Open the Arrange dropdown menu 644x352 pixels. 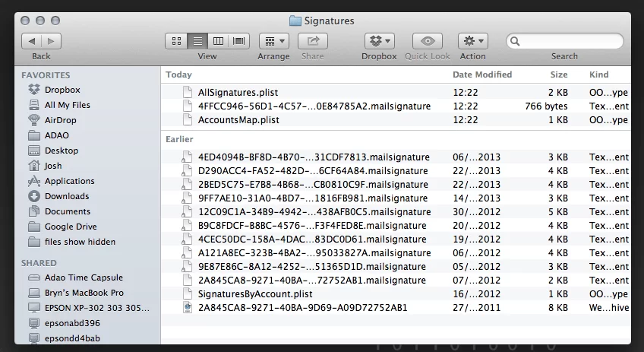(273, 41)
